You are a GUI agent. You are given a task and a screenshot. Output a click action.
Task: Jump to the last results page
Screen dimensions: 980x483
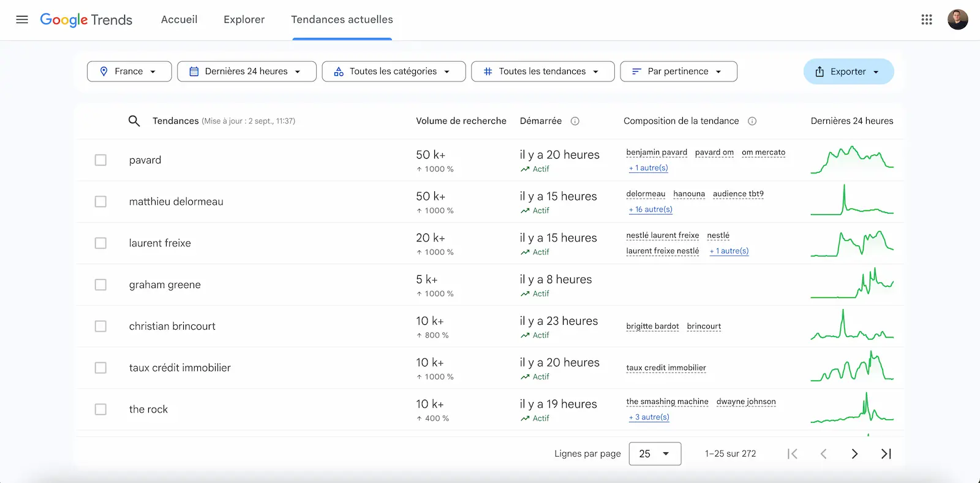tap(886, 454)
